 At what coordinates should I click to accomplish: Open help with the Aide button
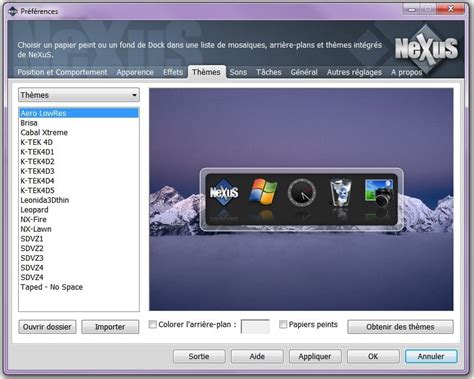pos(257,356)
